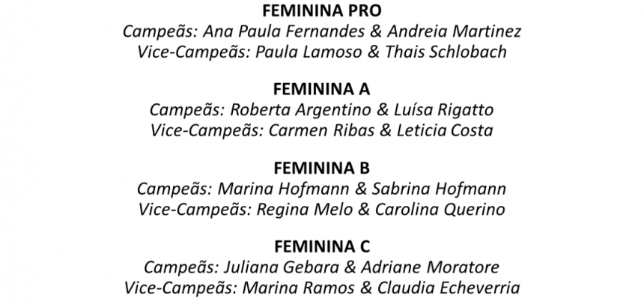Click the FEMININA PRO heading
This screenshot has width=644, height=304.
click(x=322, y=12)
